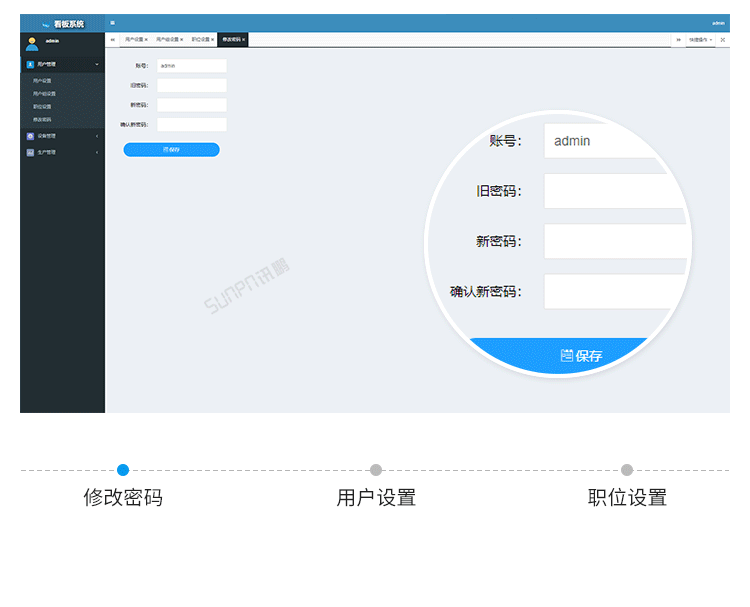Click the 看板系统 logo icon
Screen dimensions: 750x607
[46, 24]
